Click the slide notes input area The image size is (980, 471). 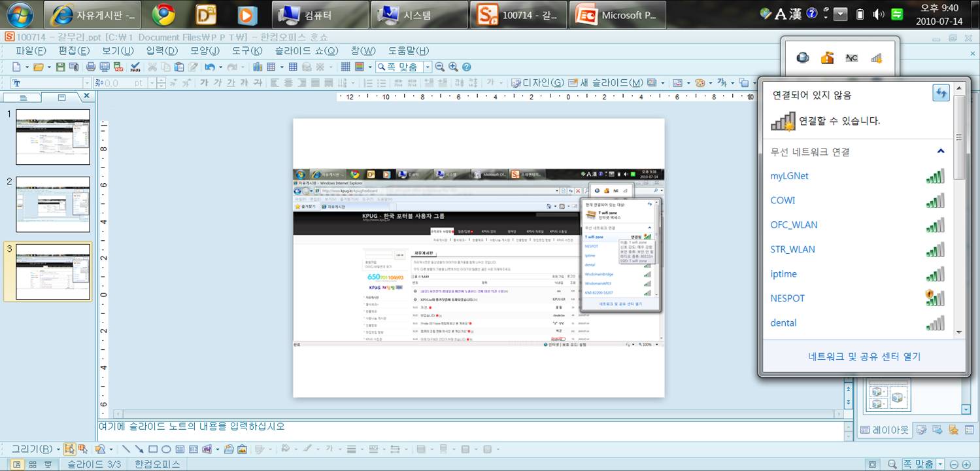(x=471, y=432)
